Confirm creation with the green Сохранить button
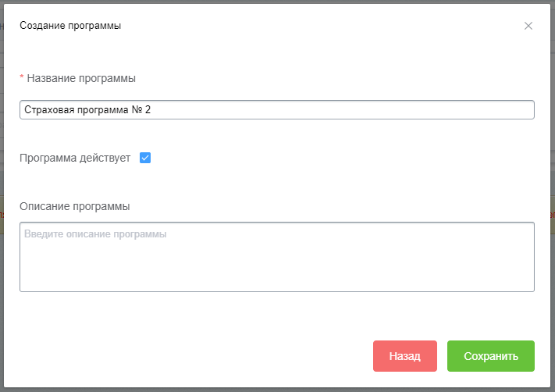 click(490, 356)
